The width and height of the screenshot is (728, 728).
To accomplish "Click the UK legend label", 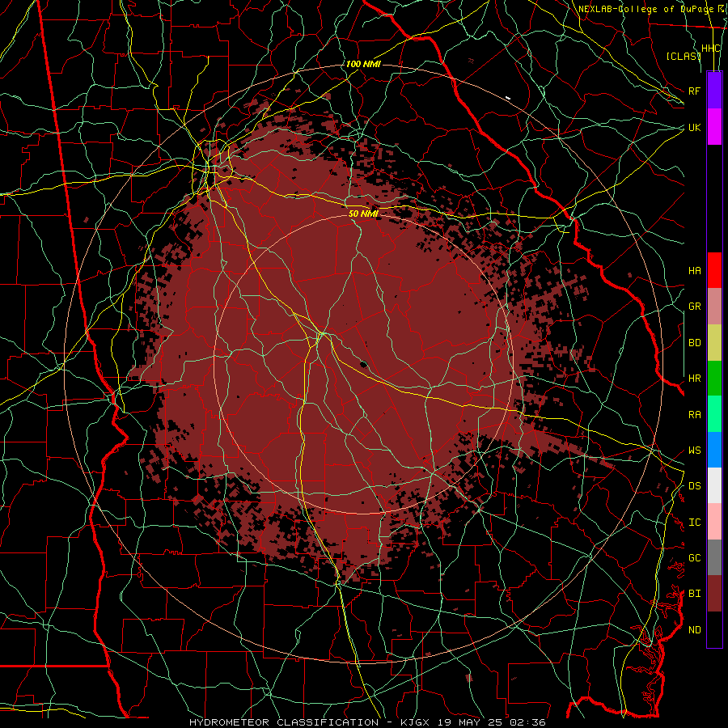I will [x=694, y=127].
